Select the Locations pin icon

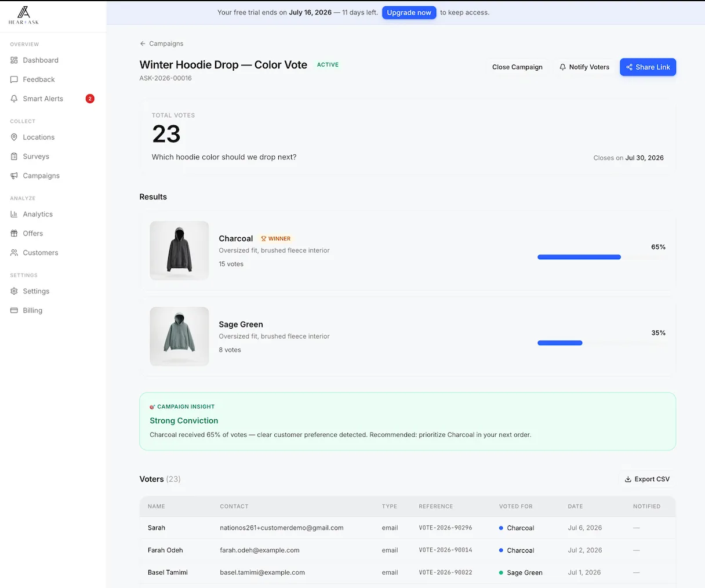pyautogui.click(x=14, y=137)
